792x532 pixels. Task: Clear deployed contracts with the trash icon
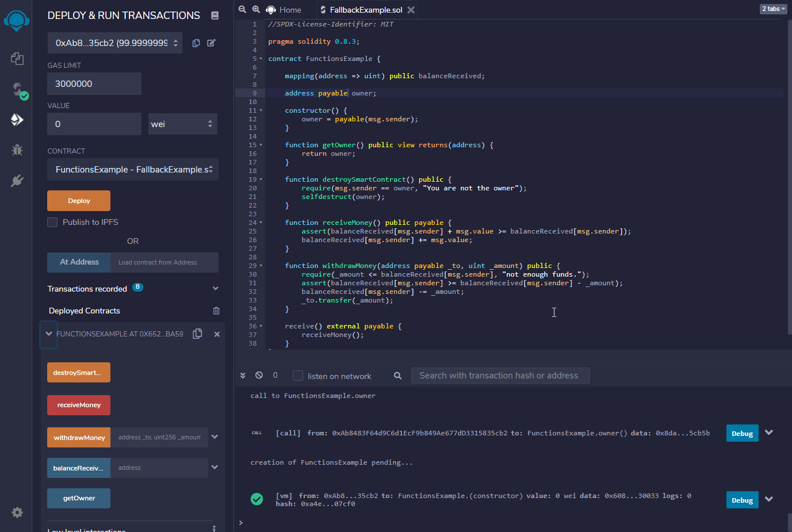pos(216,311)
